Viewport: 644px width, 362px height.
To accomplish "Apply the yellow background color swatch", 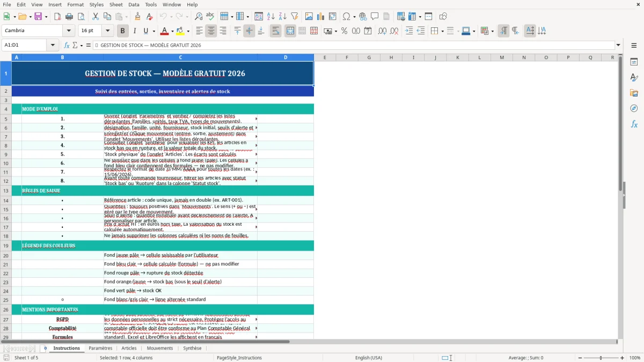I will pos(180,31).
